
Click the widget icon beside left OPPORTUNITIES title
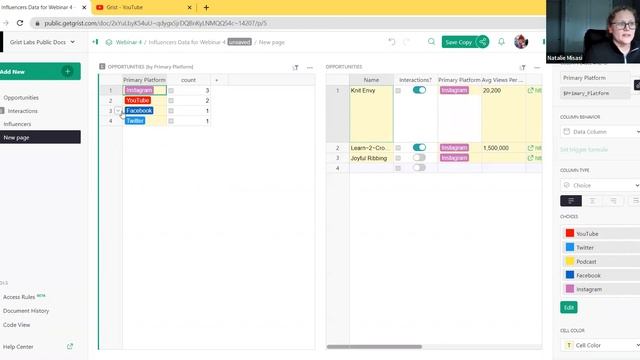tap(102, 66)
